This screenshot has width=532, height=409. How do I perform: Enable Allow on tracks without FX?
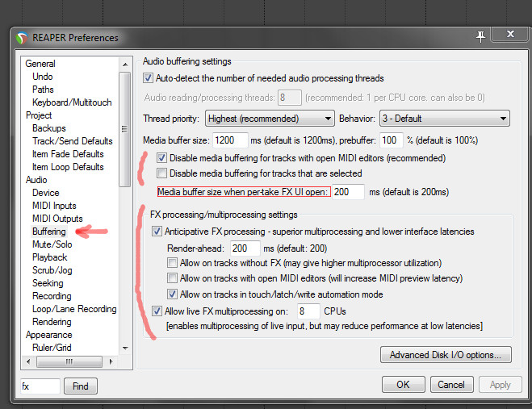tap(172, 262)
